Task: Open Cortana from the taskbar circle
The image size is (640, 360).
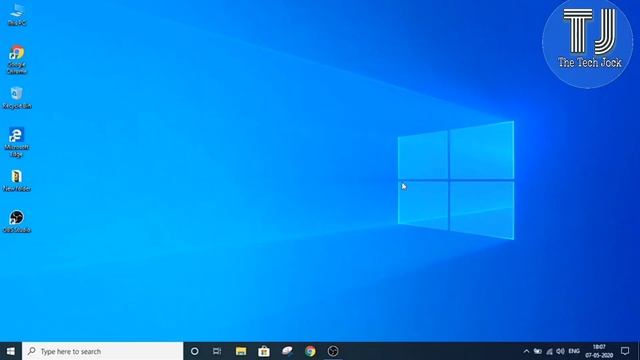Action: click(195, 351)
